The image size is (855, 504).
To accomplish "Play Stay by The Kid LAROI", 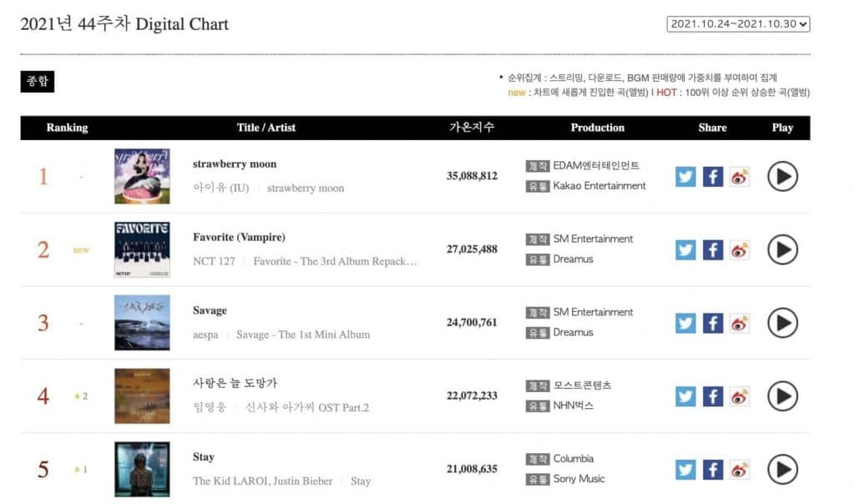I will click(782, 469).
